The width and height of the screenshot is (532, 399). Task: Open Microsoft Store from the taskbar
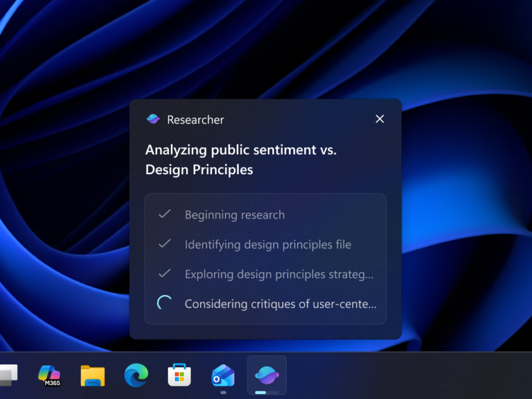(x=179, y=375)
